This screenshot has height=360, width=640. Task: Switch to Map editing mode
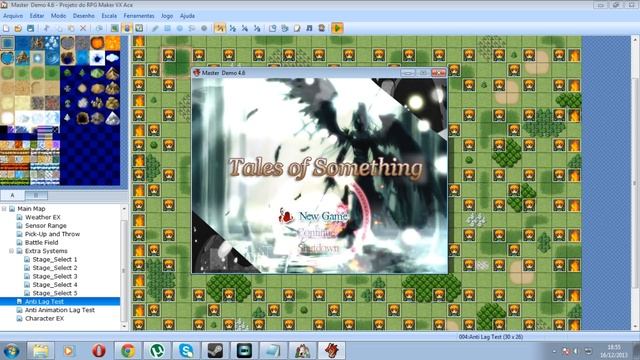(115, 28)
